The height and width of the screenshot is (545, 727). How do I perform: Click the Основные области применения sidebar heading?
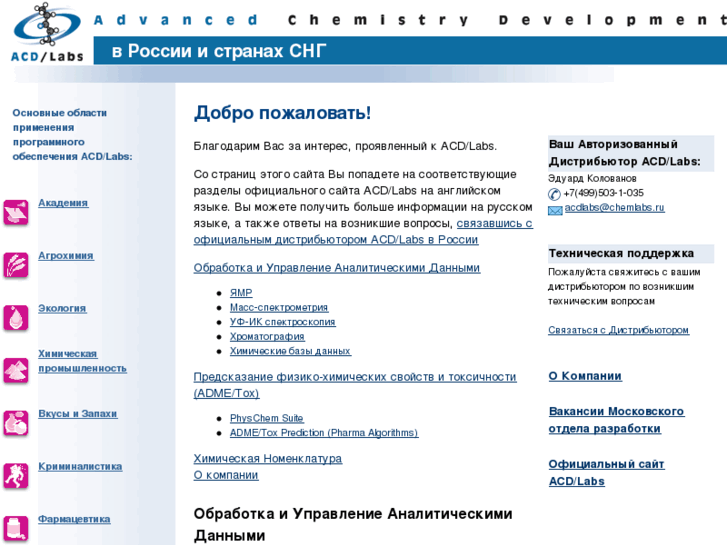click(72, 135)
